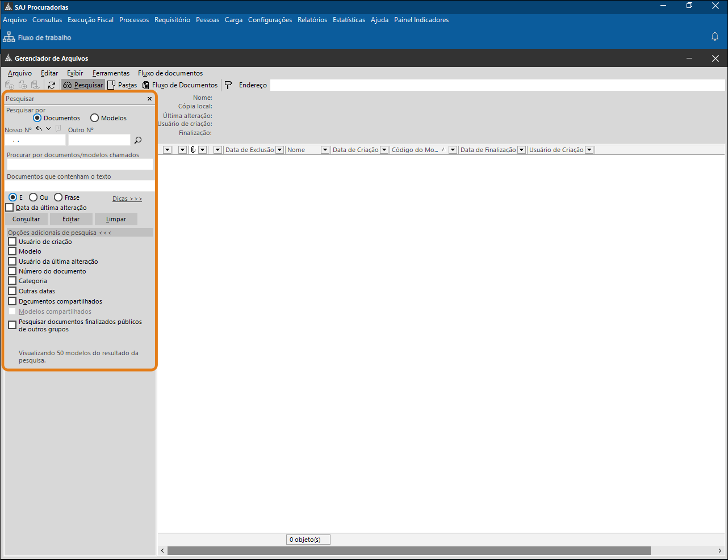This screenshot has height=560, width=728.
Task: Check the Usuário de criação option
Action: [12, 242]
